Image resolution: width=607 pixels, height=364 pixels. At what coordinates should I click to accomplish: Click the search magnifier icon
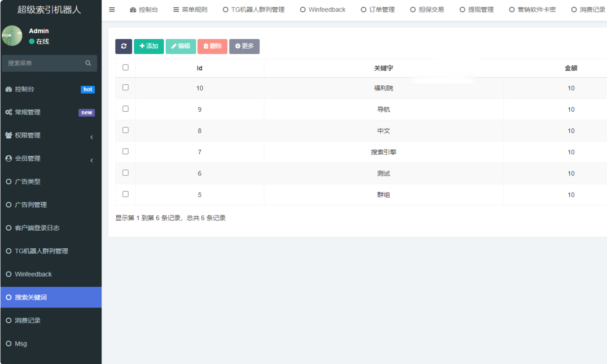tap(88, 63)
